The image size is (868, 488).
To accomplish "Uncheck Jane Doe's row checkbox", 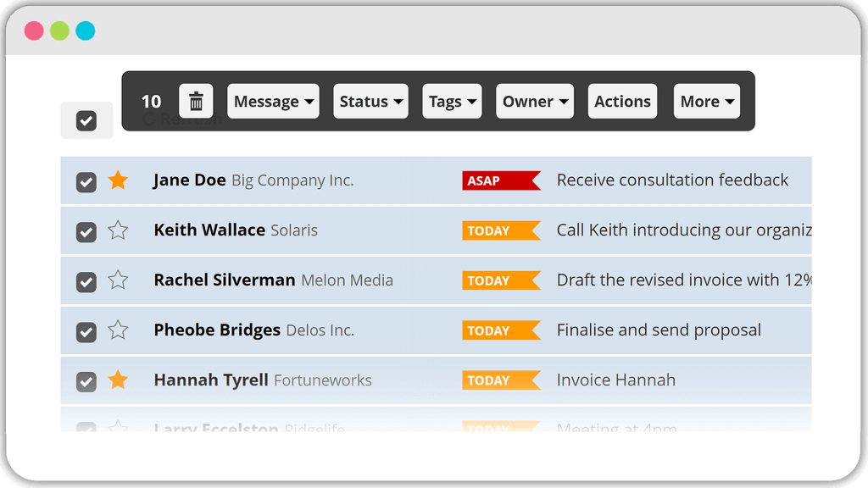I will pos(86,180).
